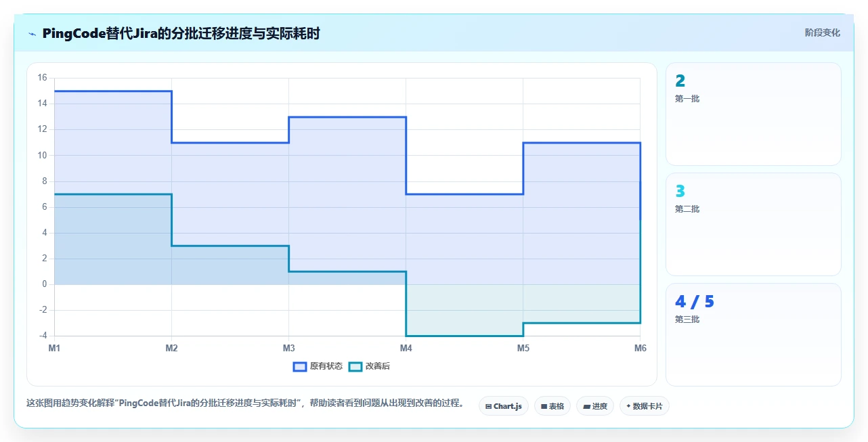Click the M5 x-axis label
This screenshot has height=442, width=868.
523,348
